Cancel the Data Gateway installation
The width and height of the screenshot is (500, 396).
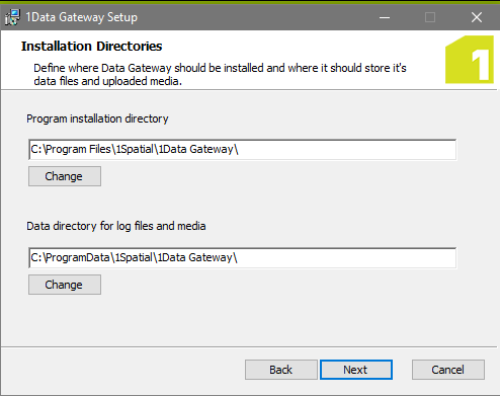tap(448, 370)
